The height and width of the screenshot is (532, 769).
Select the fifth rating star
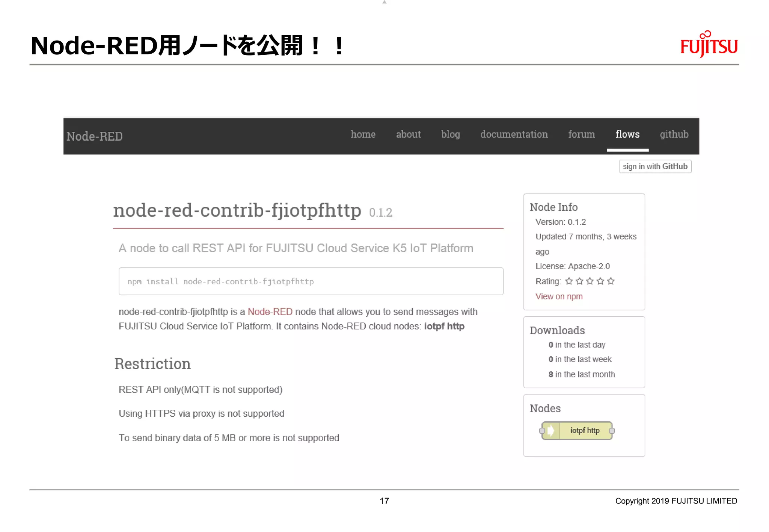tap(611, 281)
